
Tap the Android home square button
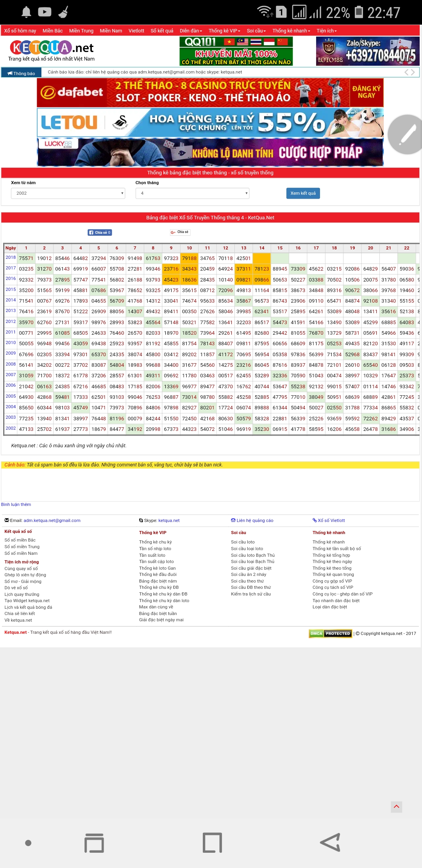[212, 843]
